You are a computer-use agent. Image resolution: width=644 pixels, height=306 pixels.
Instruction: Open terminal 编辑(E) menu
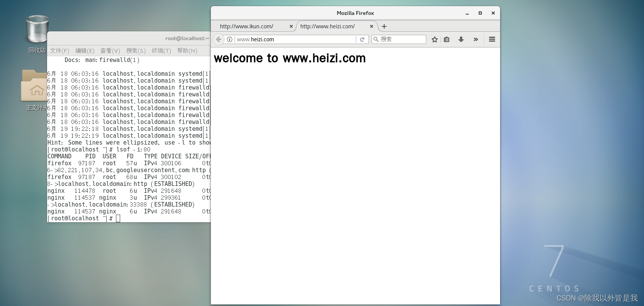point(85,50)
